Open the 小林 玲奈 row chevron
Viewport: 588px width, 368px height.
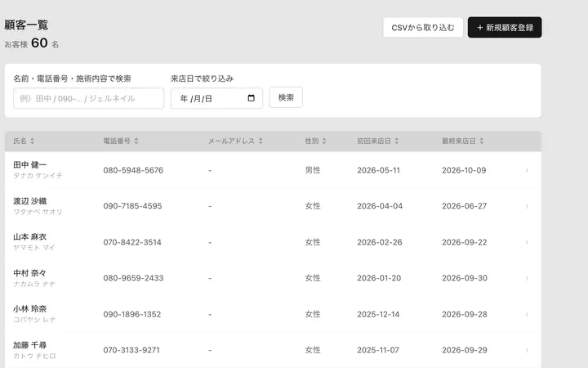[527, 314]
